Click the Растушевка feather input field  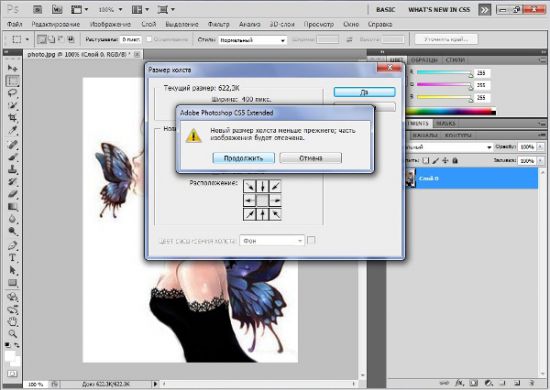pyautogui.click(x=131, y=40)
